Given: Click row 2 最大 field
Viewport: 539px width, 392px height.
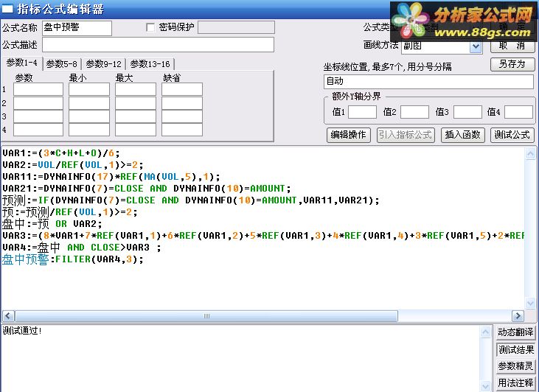Looking at the screenshot, I should [136, 103].
